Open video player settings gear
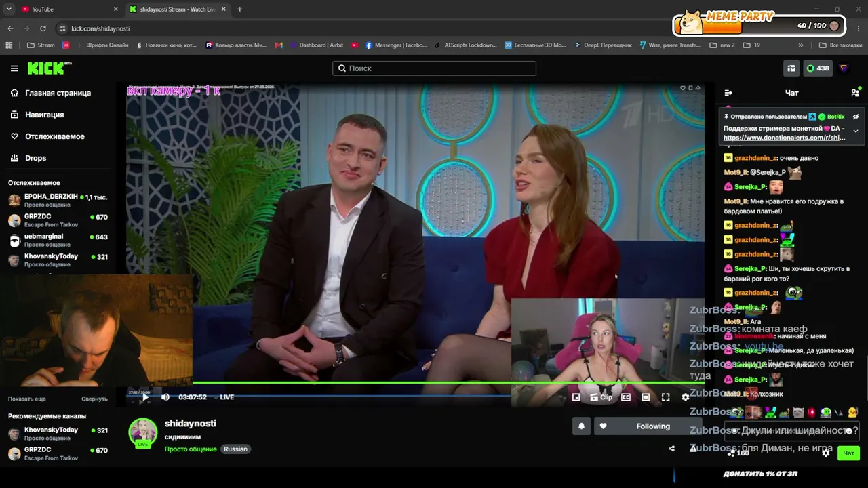 point(686,397)
